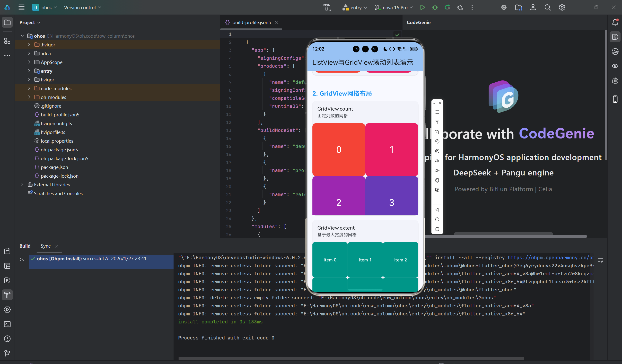This screenshot has width=622, height=364.
Task: Open the Git branch tool icon
Action: click(x=7, y=353)
